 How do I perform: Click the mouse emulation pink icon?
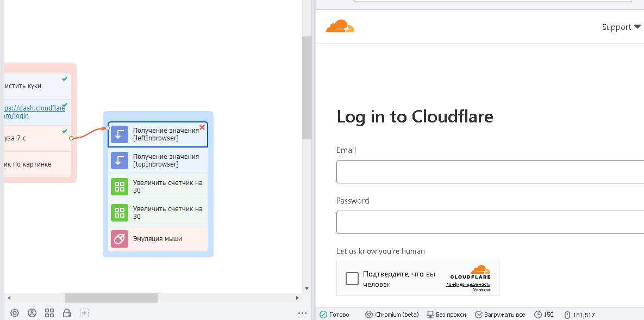120,238
